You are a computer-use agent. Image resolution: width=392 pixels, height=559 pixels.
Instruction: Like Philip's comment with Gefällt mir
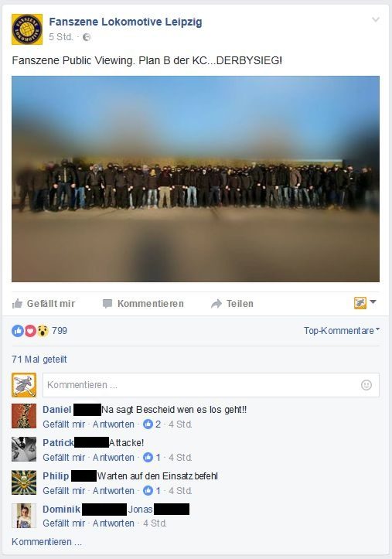(64, 491)
